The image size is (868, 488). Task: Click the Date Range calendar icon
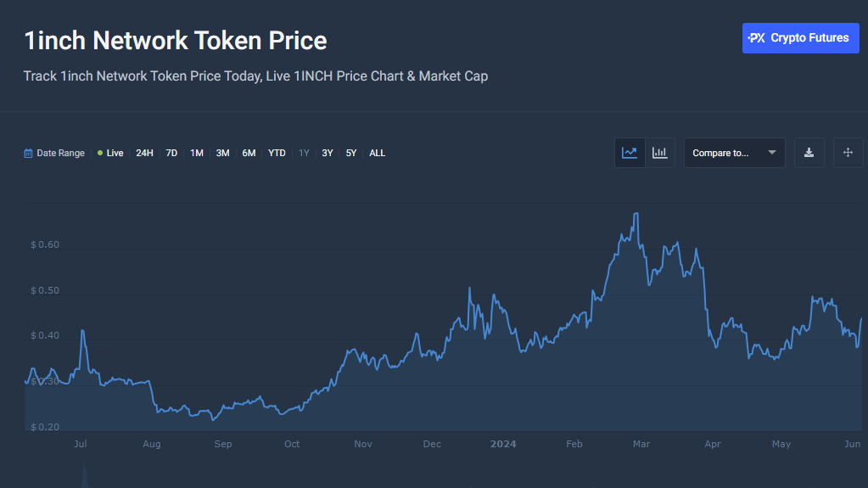point(29,154)
